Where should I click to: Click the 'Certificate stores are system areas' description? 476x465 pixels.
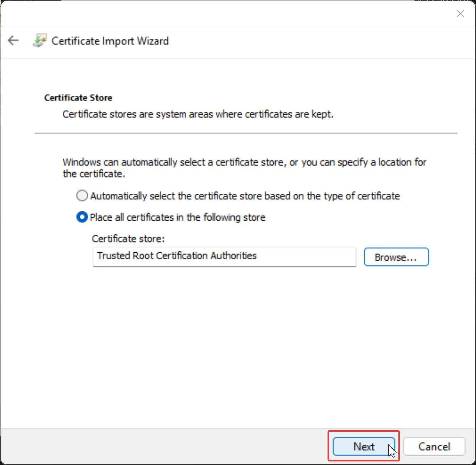[198, 114]
